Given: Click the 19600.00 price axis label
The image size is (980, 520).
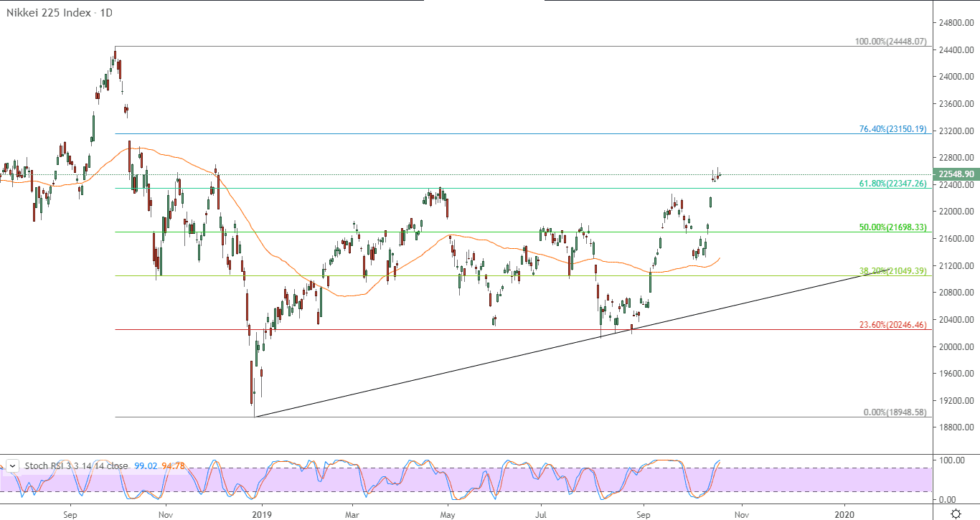Looking at the screenshot, I should [957, 374].
